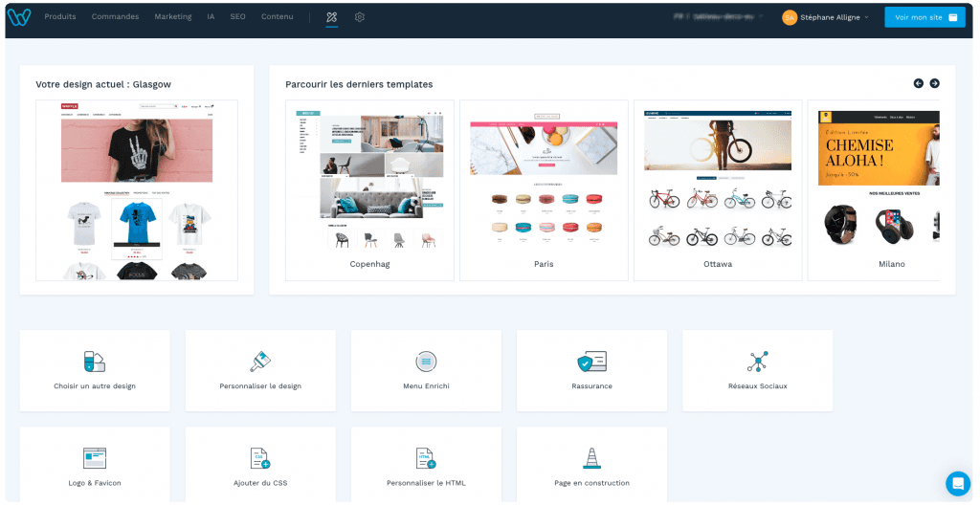Open the Ajouter du CSS tile
Image resolution: width=980 pixels, height=505 pixels.
pos(260,465)
